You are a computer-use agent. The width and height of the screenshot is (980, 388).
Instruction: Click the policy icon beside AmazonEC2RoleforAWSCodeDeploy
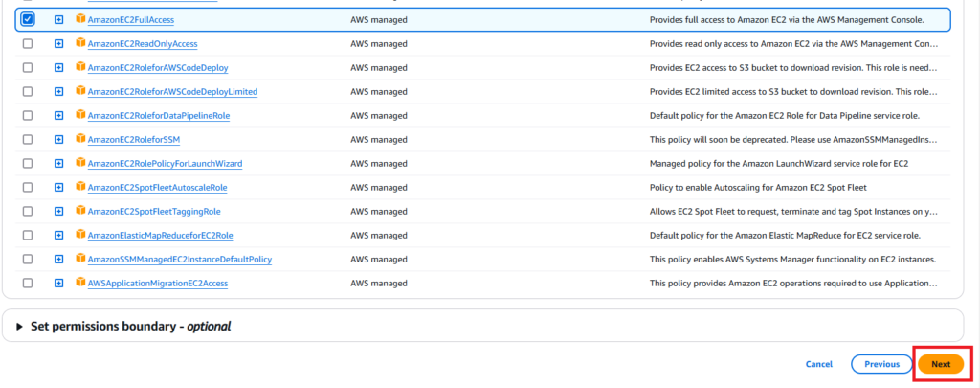[81, 68]
